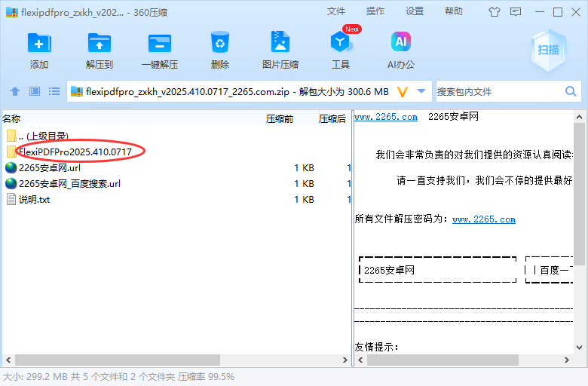This screenshot has height=386, width=588.
Task: Open the 文件 (File) menu
Action: [336, 11]
